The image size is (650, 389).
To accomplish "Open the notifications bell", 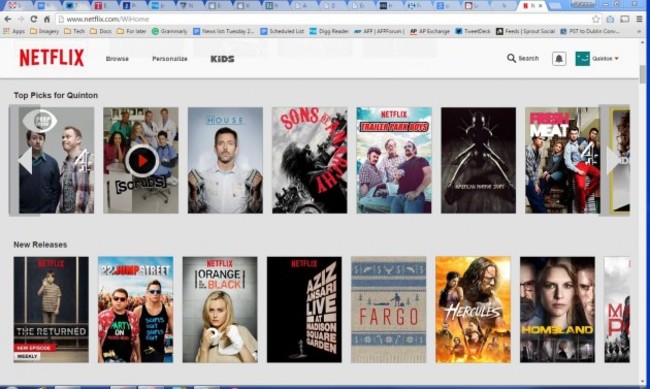I will pyautogui.click(x=559, y=58).
